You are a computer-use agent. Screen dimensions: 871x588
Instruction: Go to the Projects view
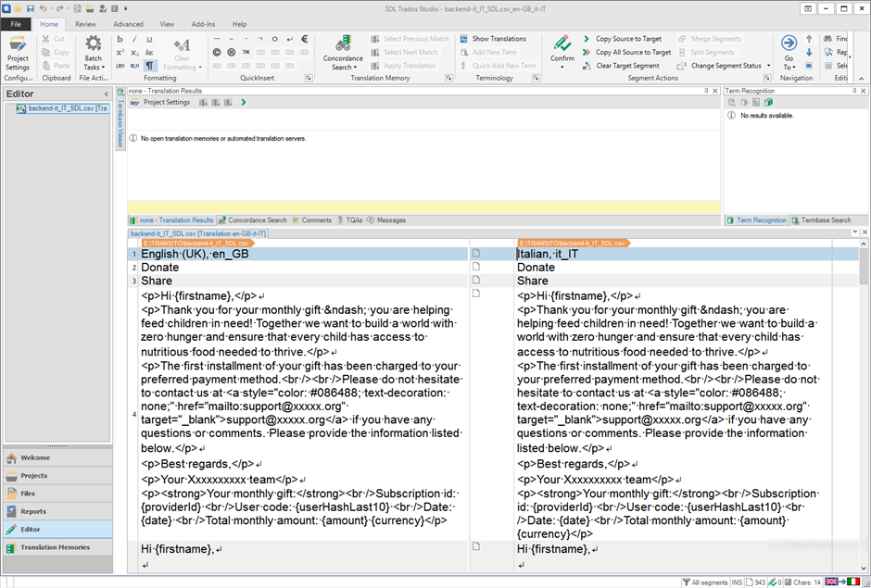pos(57,476)
